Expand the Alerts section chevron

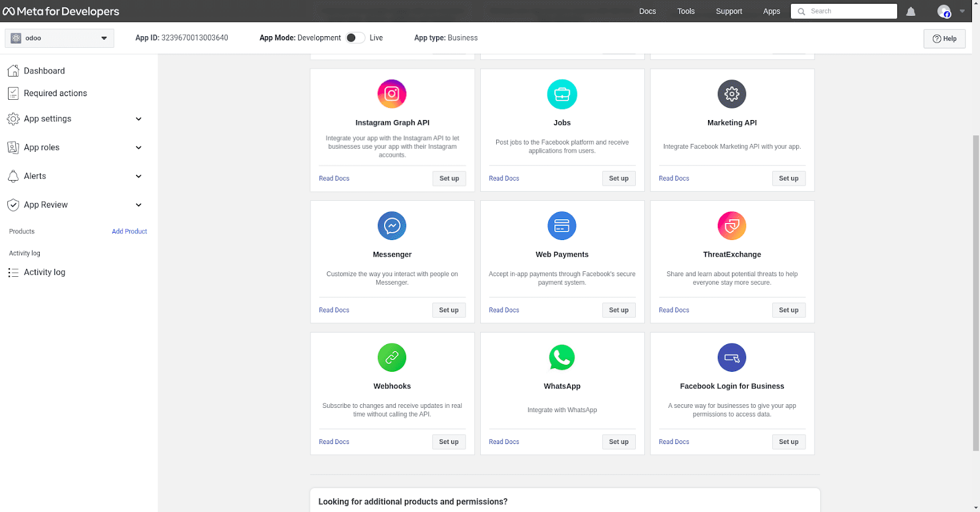(138, 176)
